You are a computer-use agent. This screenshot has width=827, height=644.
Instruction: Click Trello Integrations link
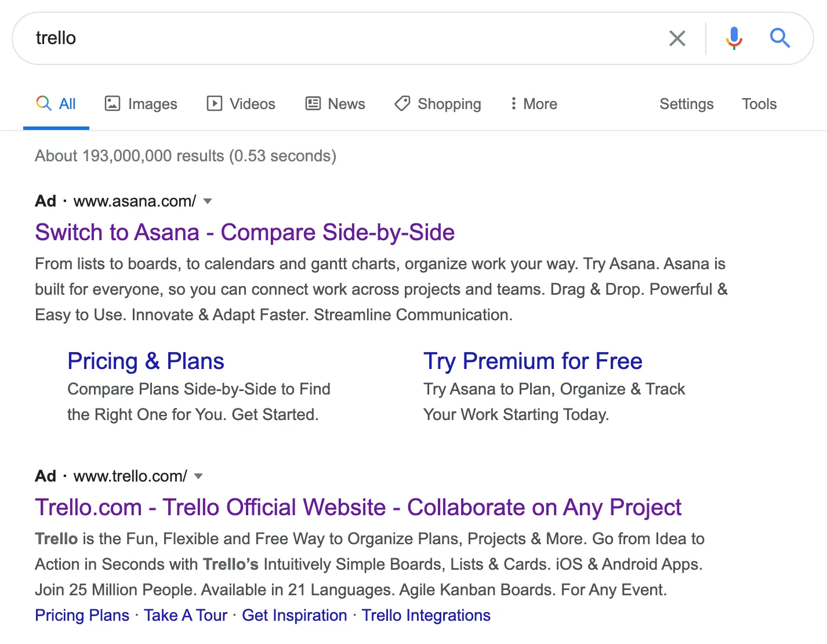[x=426, y=614]
